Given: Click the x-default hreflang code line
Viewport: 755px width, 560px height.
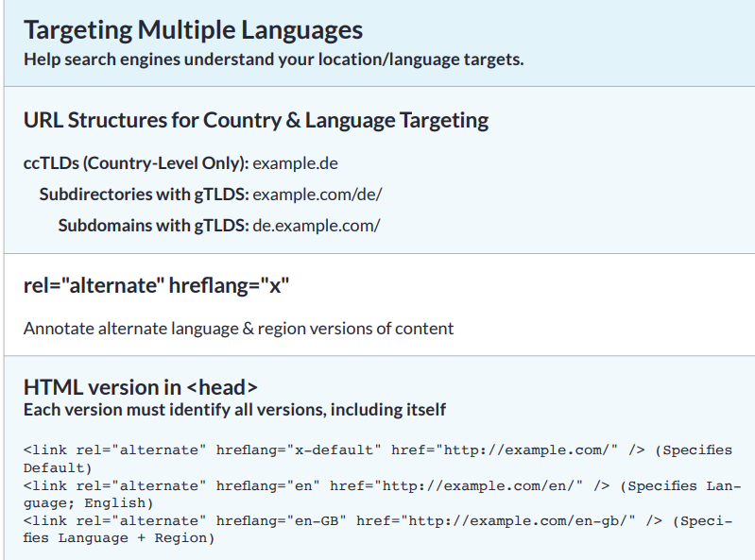Looking at the screenshot, I should pos(378,459).
